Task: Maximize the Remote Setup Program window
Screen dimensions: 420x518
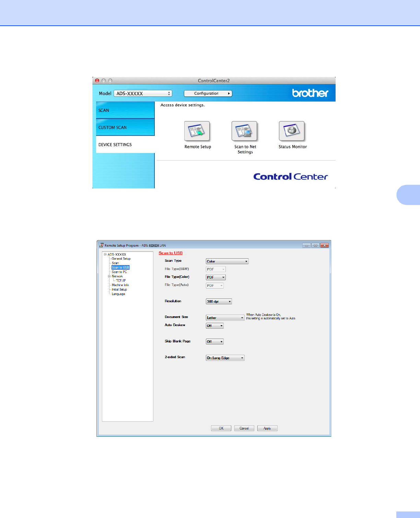Action: 315,245
